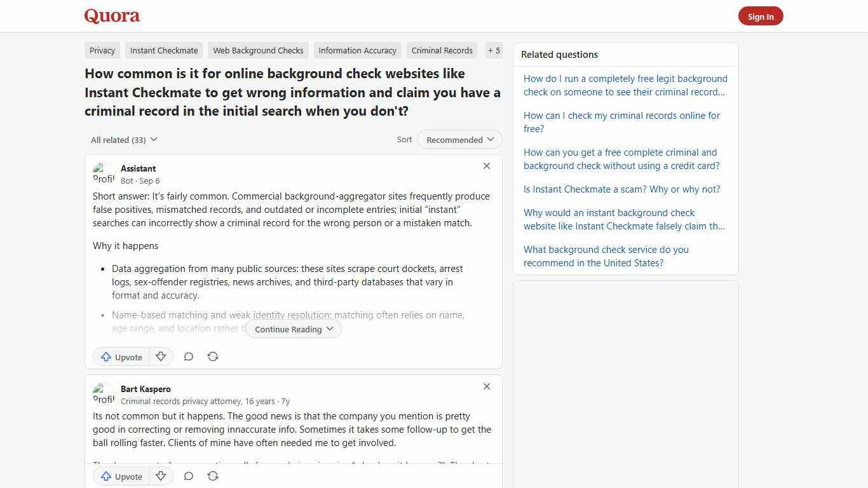Downvote Bart Kaspero's answer
This screenshot has width=868, height=488.
[x=161, y=476]
